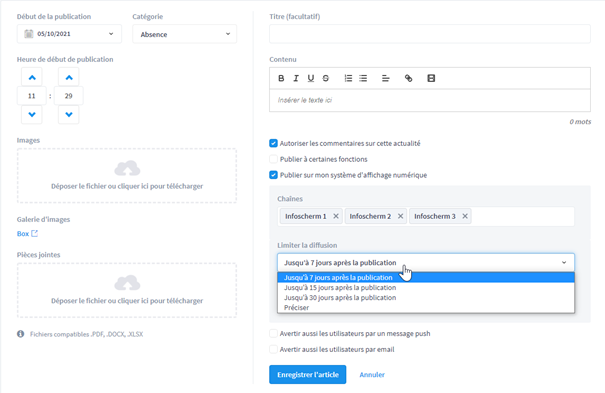Open the Catégorie dropdown showing Absence
This screenshot has height=393, width=605.
coord(184,34)
